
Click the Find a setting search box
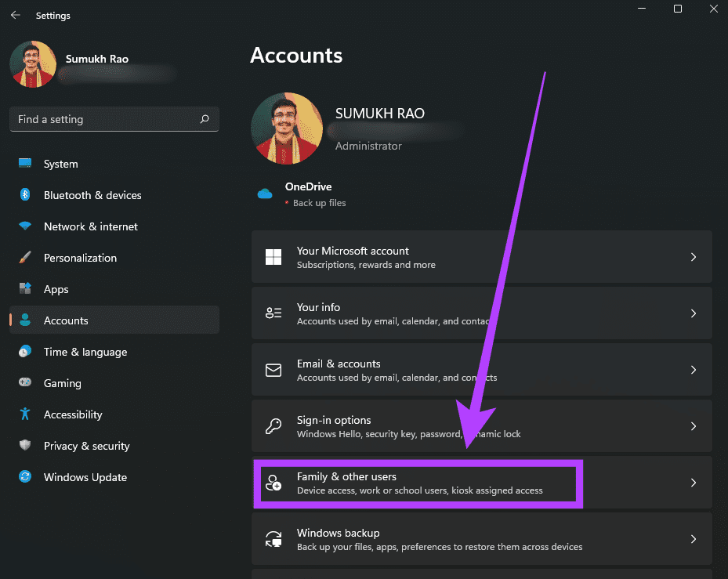tap(102, 119)
